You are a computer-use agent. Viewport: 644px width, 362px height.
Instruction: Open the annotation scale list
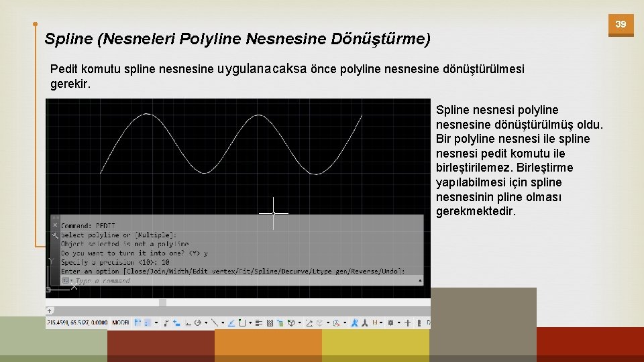(x=378, y=323)
